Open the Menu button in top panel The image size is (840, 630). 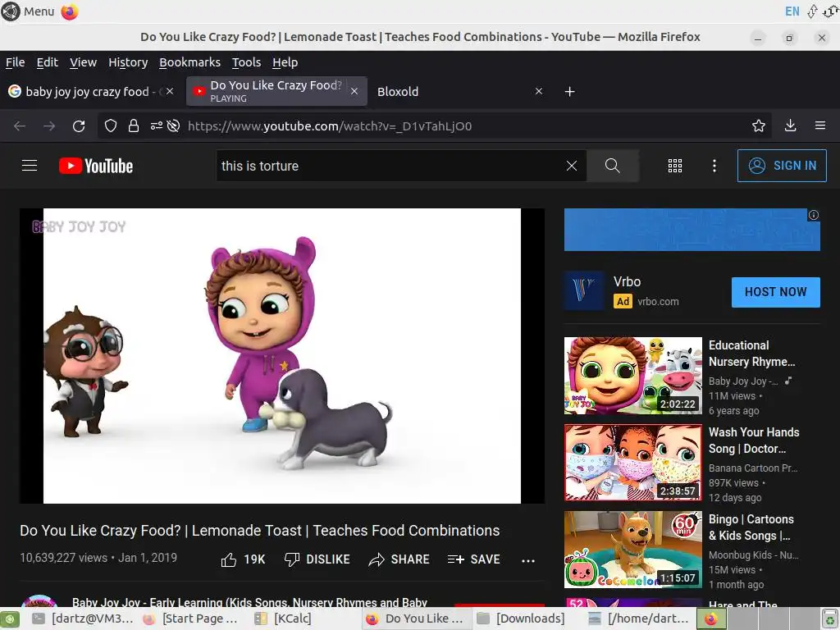28,11
